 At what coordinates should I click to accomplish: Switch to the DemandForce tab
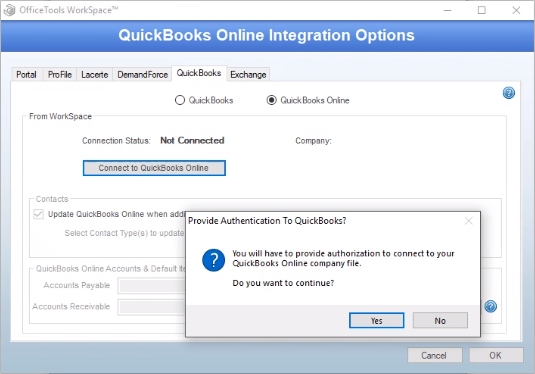pos(142,74)
